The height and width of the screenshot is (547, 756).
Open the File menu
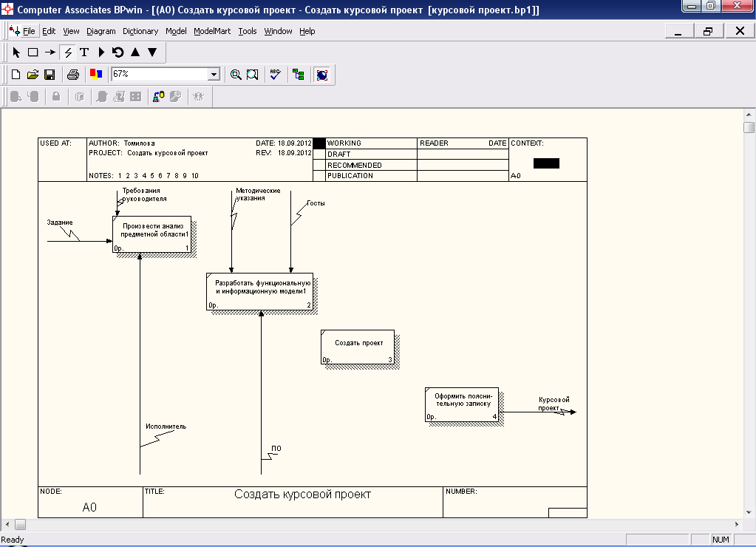coord(29,31)
